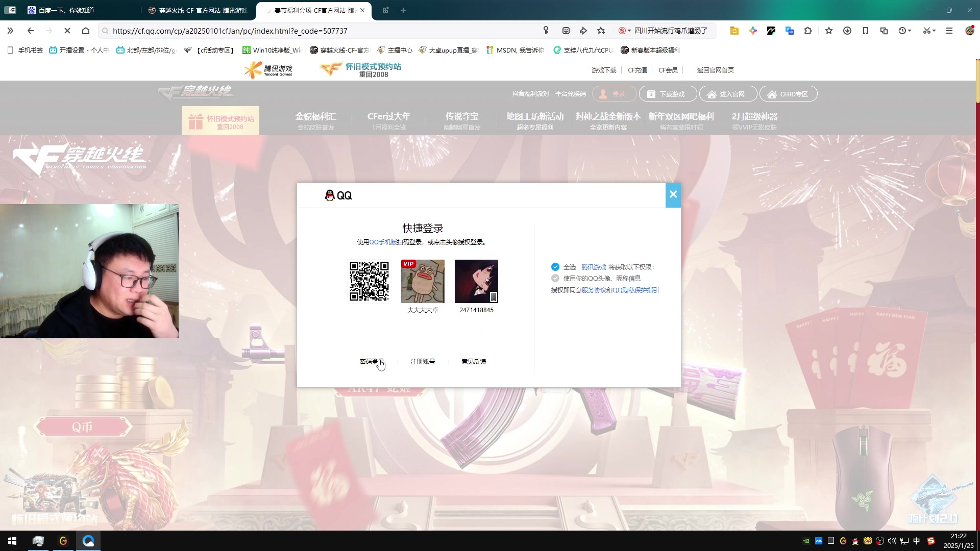Open the password key icon in address bar
This screenshot has width=980, height=551.
tap(546, 31)
